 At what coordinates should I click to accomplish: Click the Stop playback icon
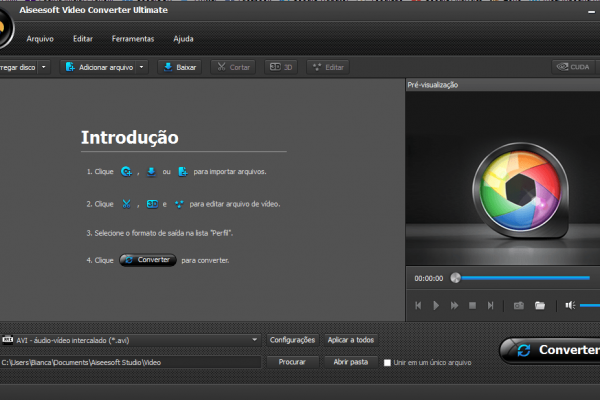472,305
